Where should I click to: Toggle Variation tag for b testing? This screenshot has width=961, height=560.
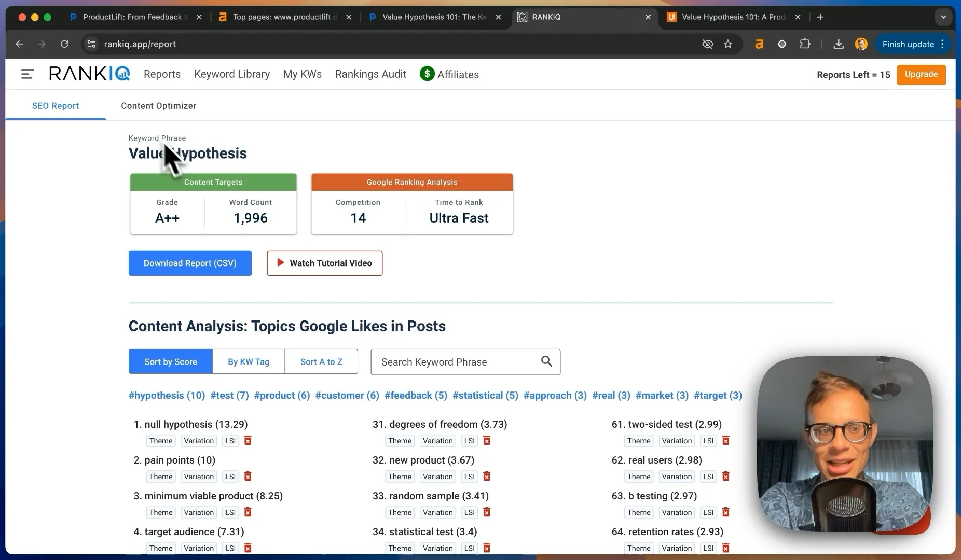(677, 512)
